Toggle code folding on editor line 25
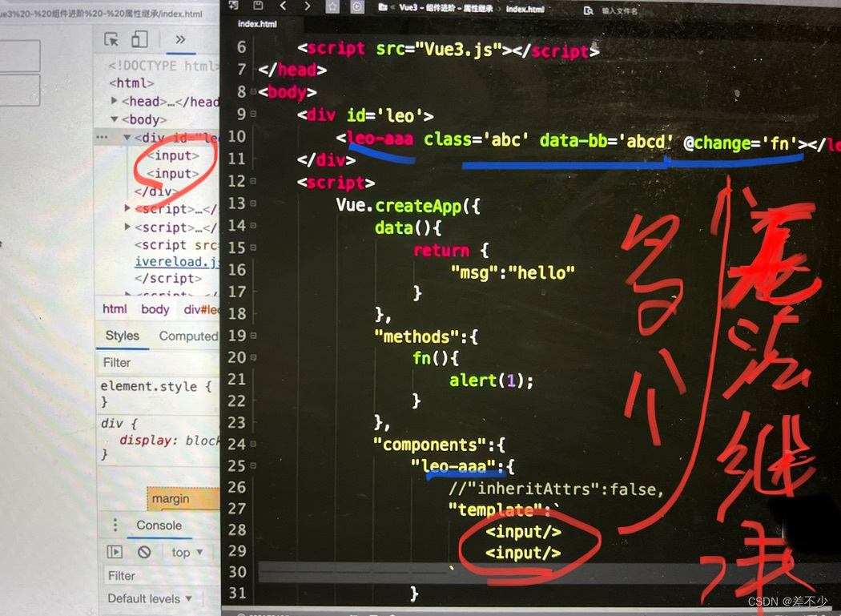841x616 pixels. [254, 465]
